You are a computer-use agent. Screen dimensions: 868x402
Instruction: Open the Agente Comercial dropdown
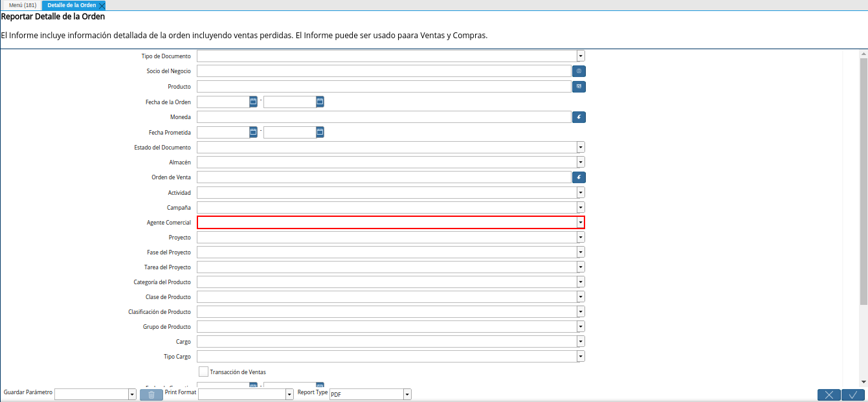pos(581,222)
